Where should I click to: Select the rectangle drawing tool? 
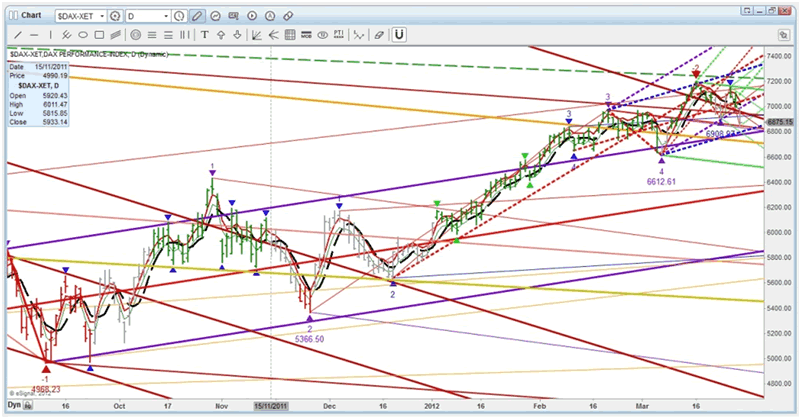[99, 35]
